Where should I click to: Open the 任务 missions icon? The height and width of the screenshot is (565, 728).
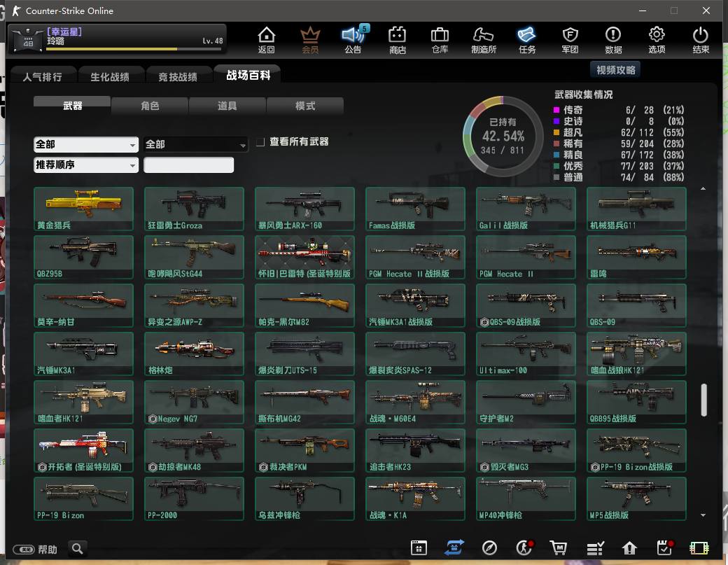pos(527,39)
